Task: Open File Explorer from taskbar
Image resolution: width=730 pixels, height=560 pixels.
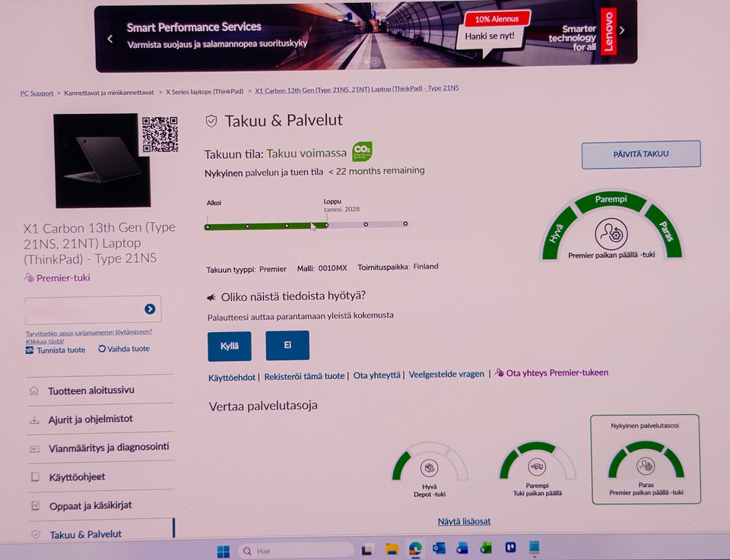Action: [x=392, y=549]
